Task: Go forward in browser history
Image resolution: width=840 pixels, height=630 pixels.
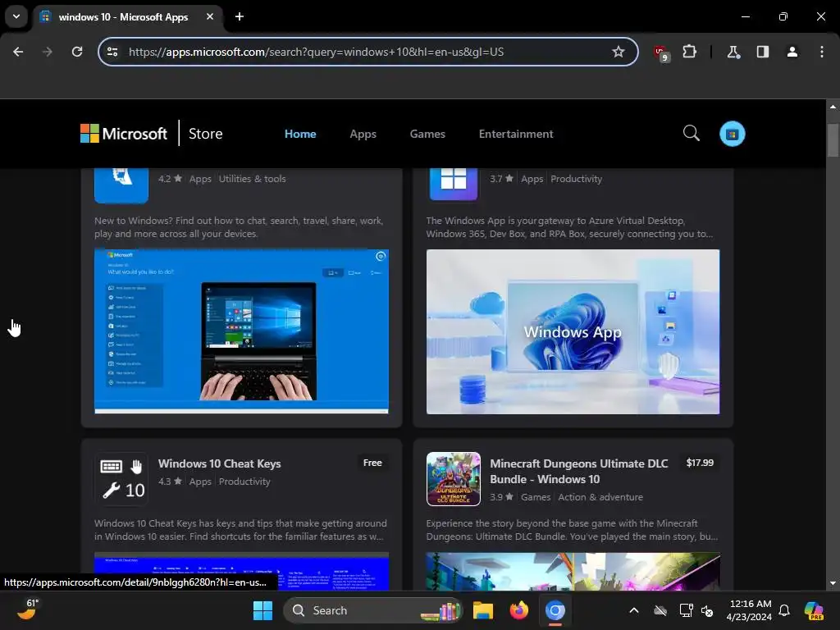Action: click(47, 52)
